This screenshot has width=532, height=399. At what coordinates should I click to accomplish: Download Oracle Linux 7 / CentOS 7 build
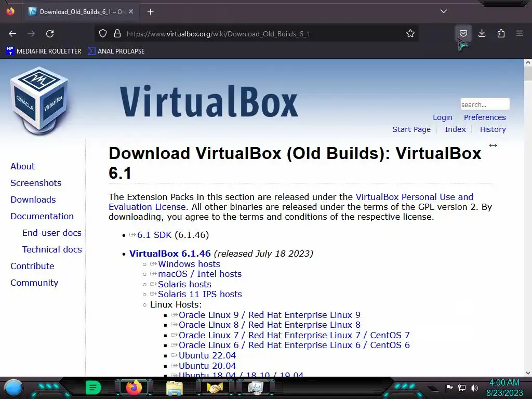tap(294, 335)
